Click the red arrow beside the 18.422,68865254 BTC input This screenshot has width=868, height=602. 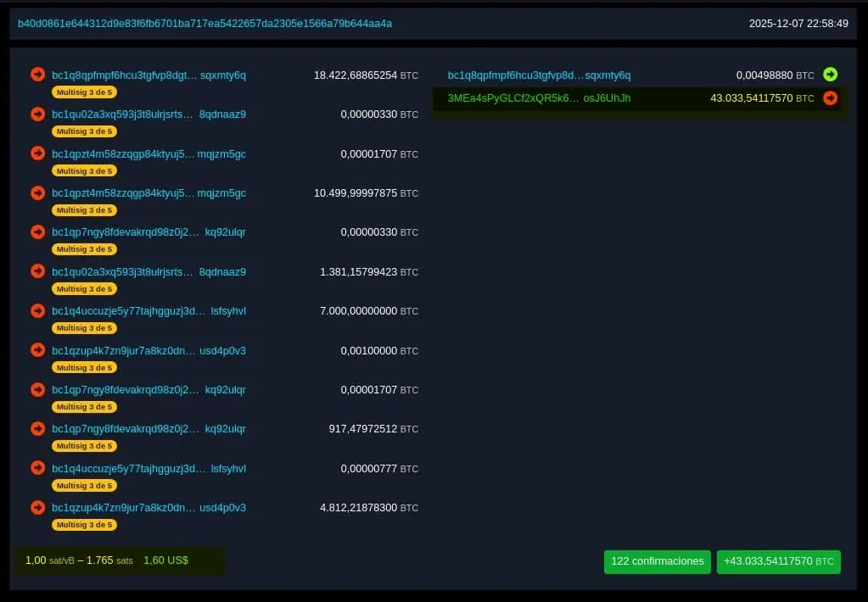37,75
